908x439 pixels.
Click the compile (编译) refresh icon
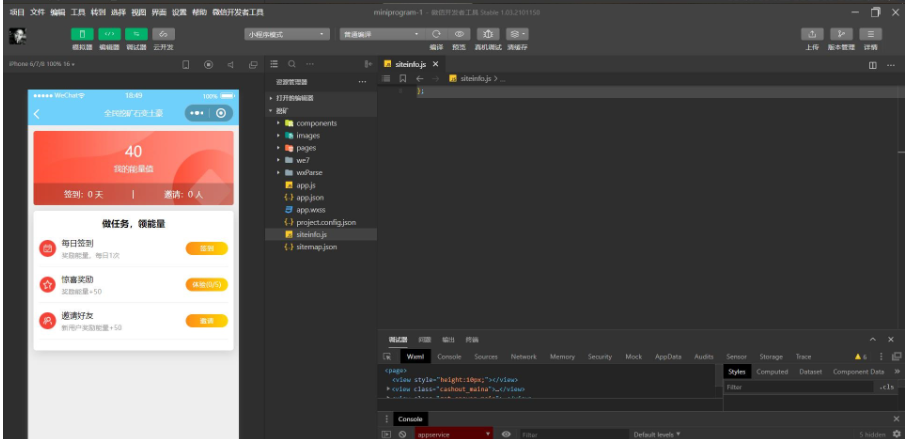point(436,34)
